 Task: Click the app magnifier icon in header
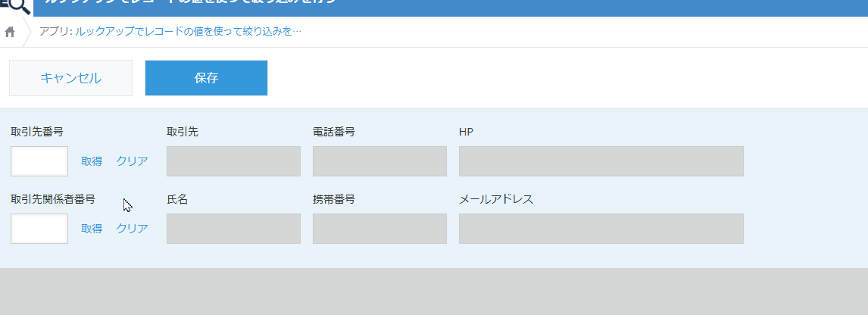[17, 6]
